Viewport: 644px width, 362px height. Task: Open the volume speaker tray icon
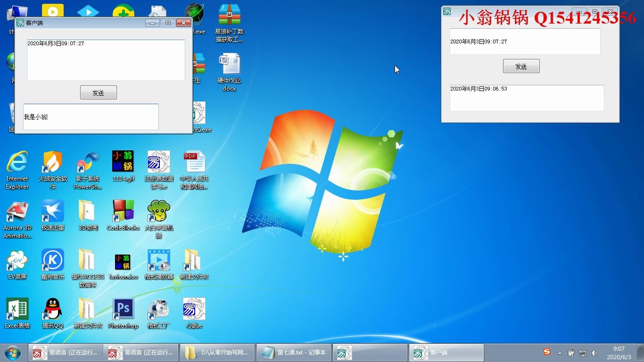(594, 353)
